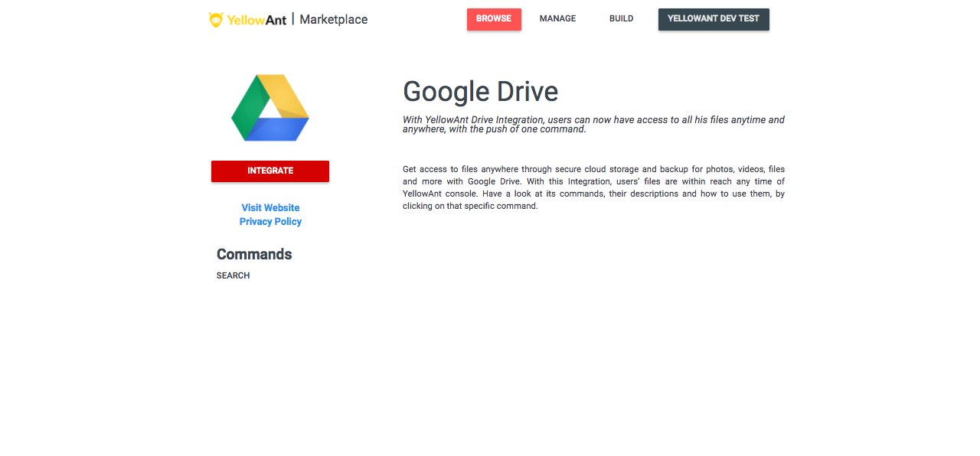Click the Google Drive page title

480,92
